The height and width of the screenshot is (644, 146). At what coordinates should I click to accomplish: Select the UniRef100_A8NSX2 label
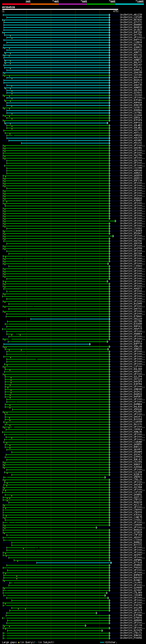point(131,349)
